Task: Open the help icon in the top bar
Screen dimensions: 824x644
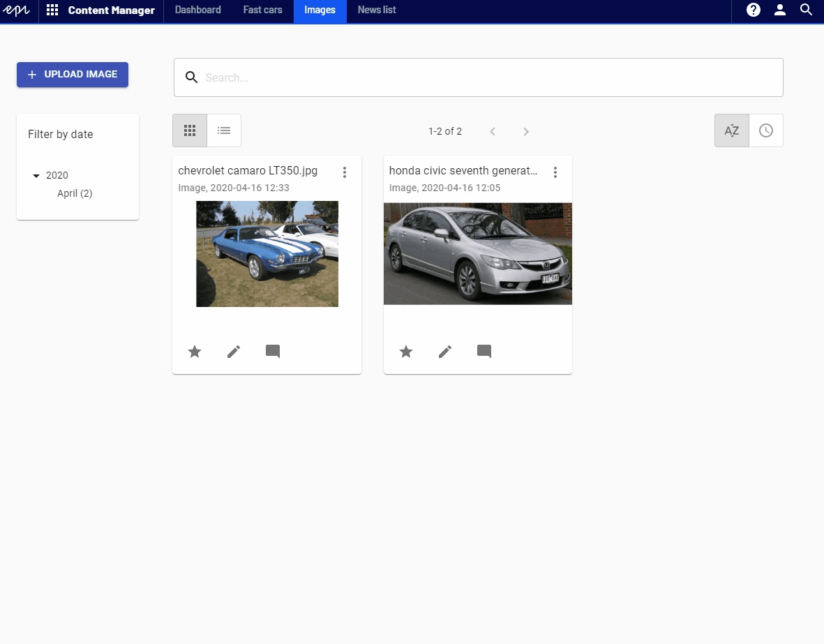Action: tap(753, 10)
